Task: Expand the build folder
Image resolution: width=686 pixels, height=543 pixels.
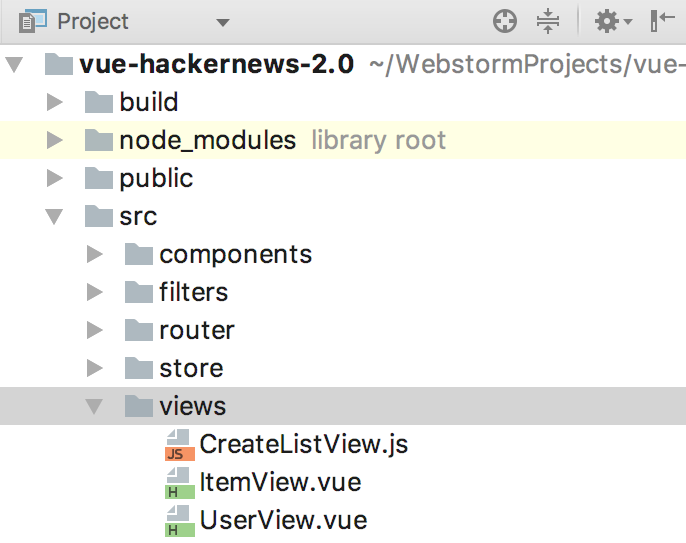Action: 55,102
